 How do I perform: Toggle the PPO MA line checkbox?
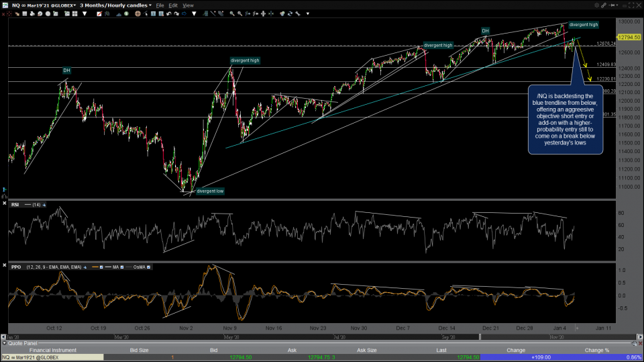coord(122,267)
